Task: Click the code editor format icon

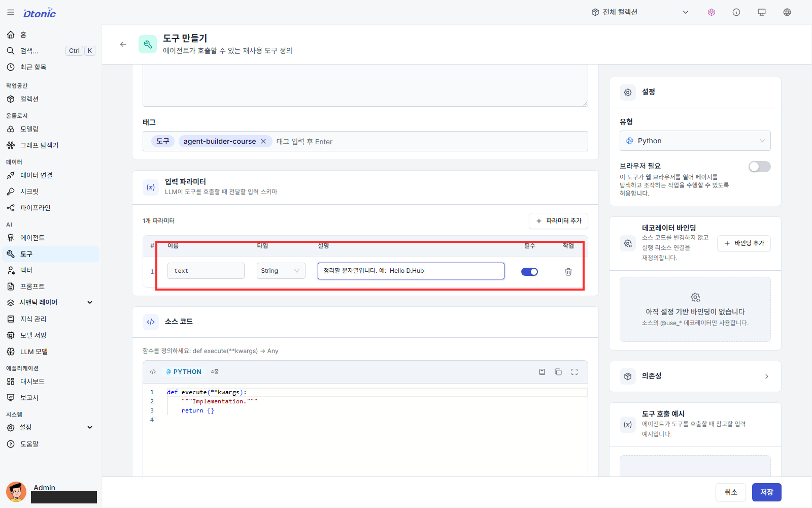Action: coord(542,372)
